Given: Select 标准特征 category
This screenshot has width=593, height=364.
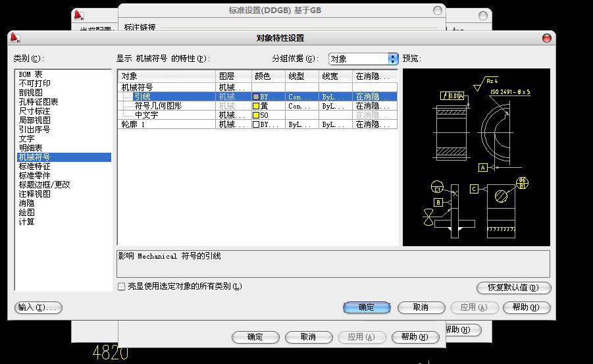Looking at the screenshot, I should click(x=34, y=166).
